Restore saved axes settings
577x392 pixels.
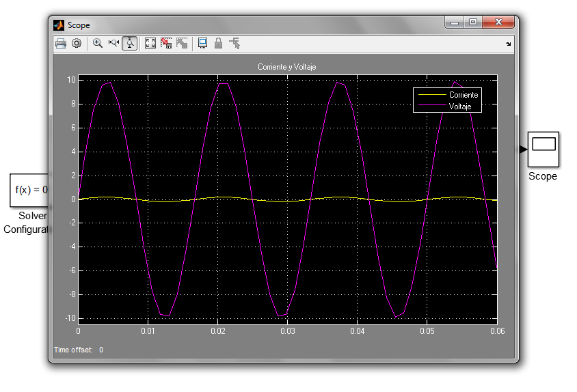[182, 44]
